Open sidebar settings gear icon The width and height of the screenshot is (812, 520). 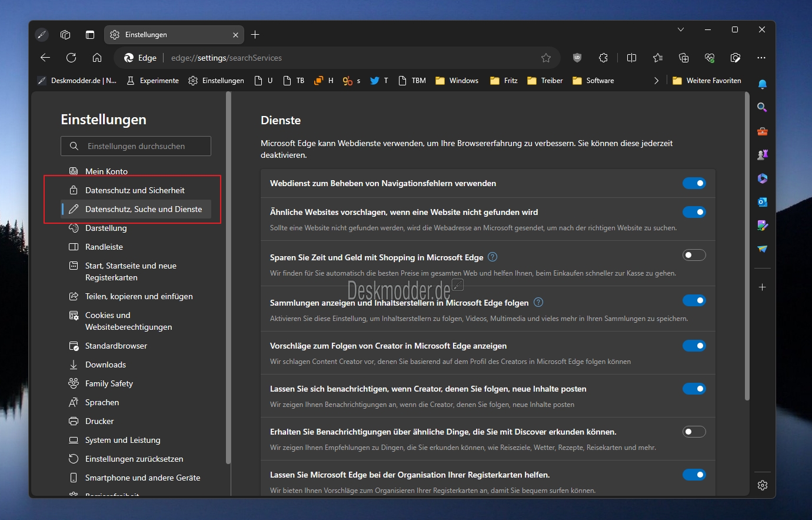763,485
